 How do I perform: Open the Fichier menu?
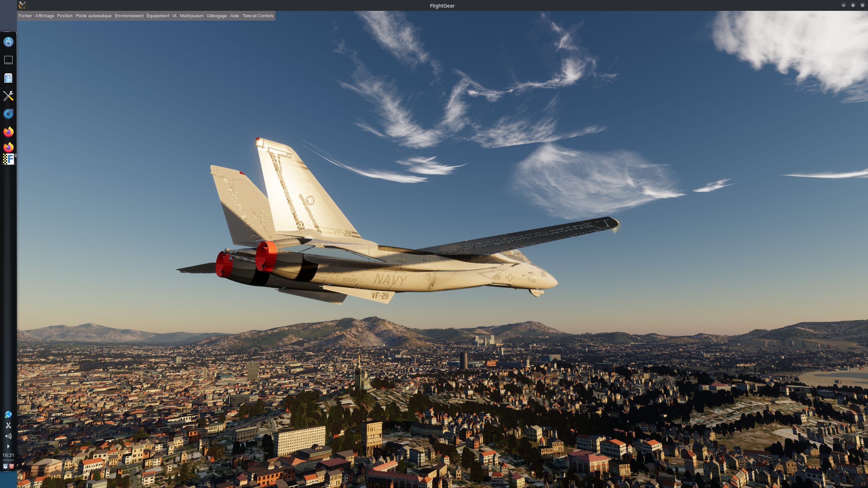coord(25,16)
